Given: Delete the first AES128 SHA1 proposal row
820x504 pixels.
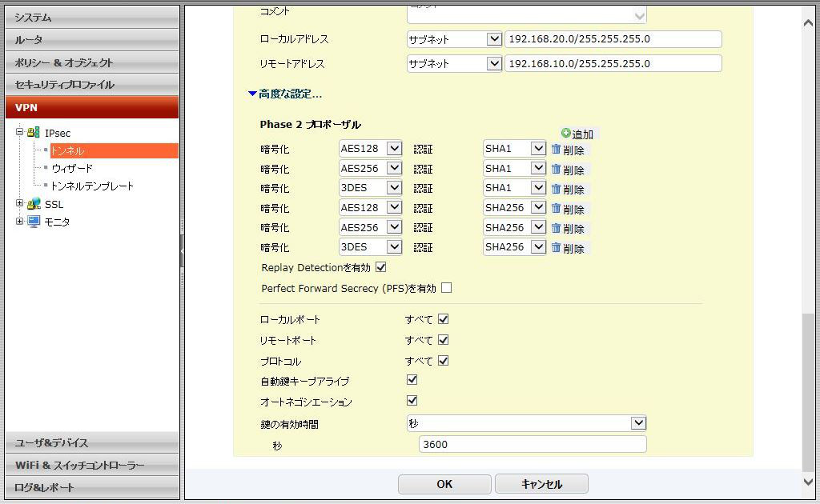Looking at the screenshot, I should (x=556, y=149).
